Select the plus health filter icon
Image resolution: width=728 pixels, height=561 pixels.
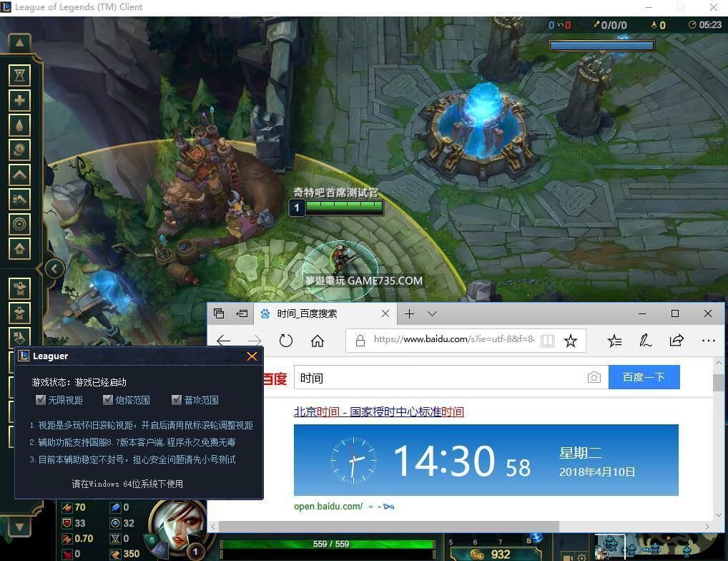[19, 100]
